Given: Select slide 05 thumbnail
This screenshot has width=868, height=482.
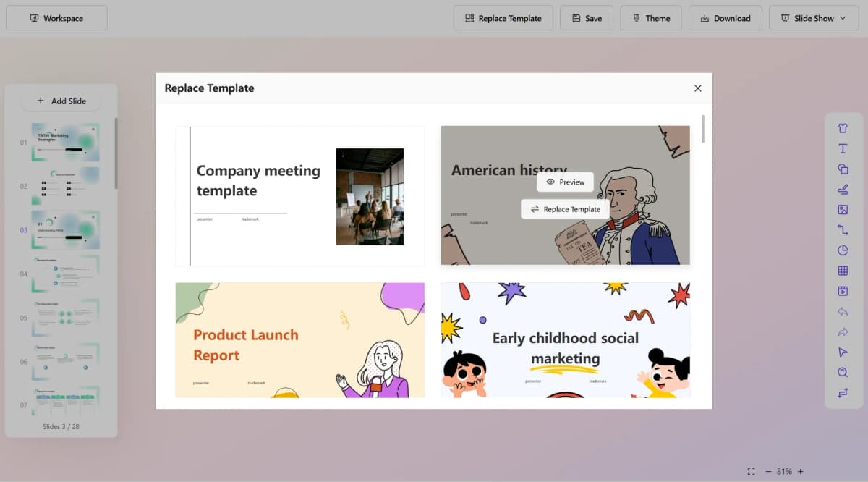Looking at the screenshot, I should (66, 318).
